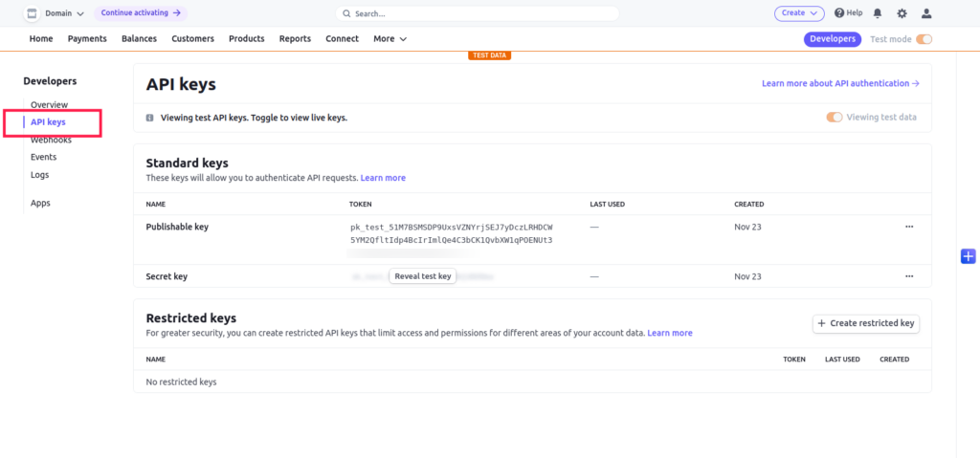
Task: Open the Reports tab
Action: click(295, 39)
